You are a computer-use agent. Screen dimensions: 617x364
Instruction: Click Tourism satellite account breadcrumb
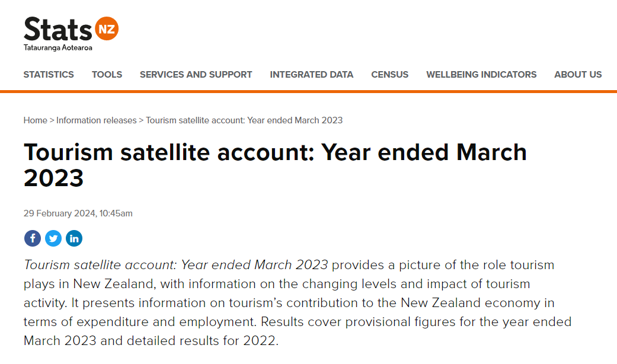point(244,120)
